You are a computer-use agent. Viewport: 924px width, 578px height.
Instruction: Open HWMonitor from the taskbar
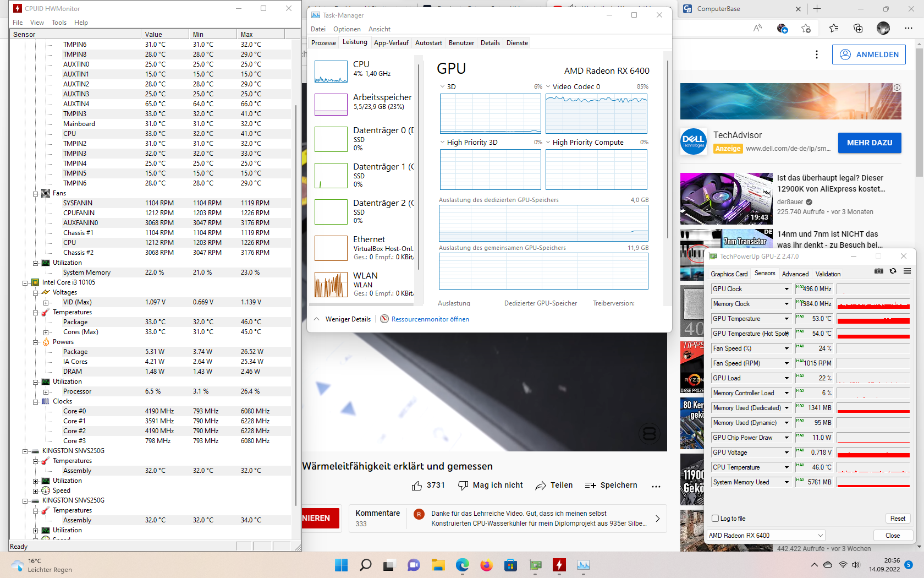(x=559, y=565)
